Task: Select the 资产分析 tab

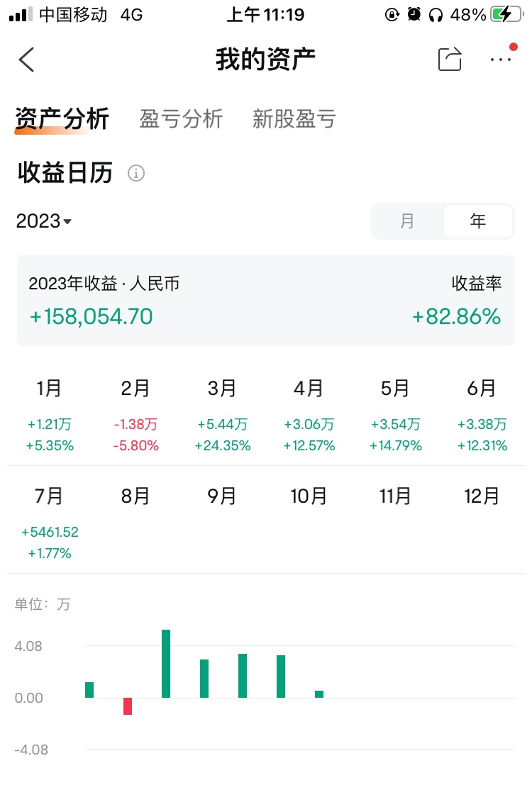Action: coord(62,118)
